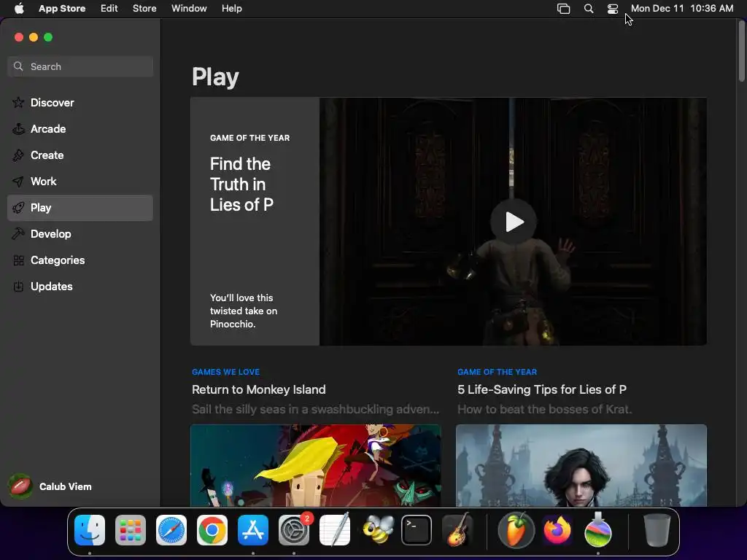Open 5 Life-Saving Tips for Lies of P
747x560 pixels.
tap(542, 389)
